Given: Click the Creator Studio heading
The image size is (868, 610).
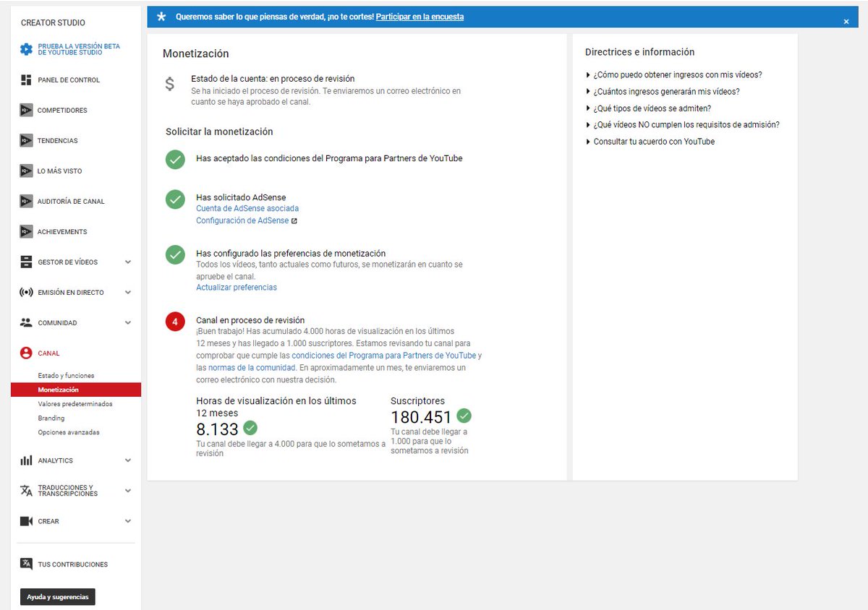Looking at the screenshot, I should (x=53, y=23).
